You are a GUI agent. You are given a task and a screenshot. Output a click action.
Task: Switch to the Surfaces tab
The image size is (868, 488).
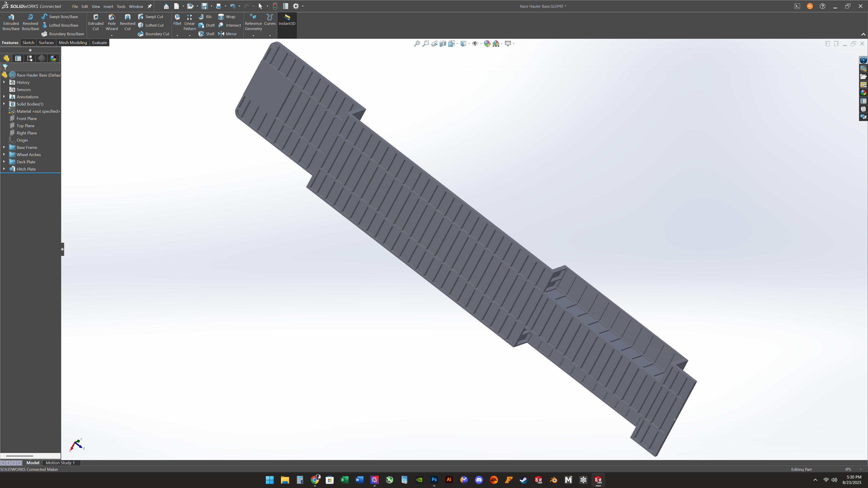point(46,42)
